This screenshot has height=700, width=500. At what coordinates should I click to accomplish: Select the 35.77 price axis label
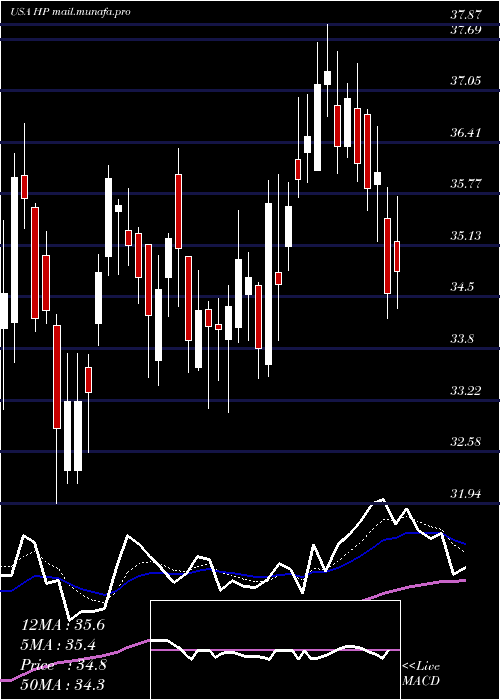click(466, 183)
